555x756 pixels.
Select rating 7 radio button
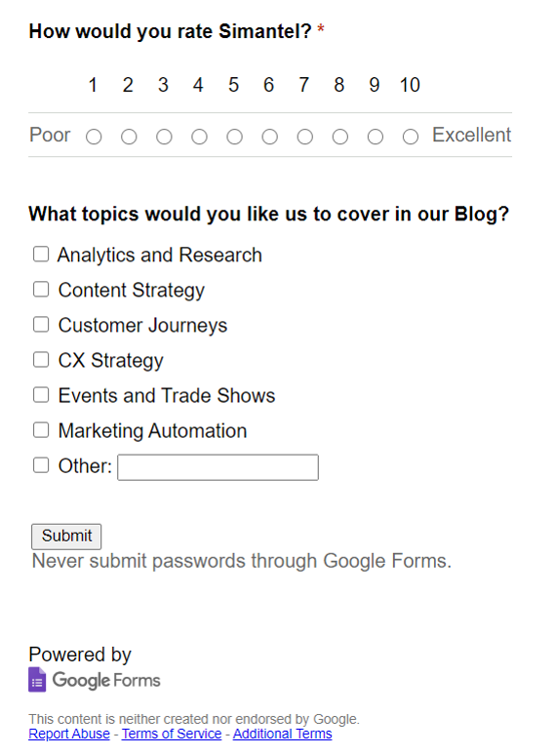(304, 137)
